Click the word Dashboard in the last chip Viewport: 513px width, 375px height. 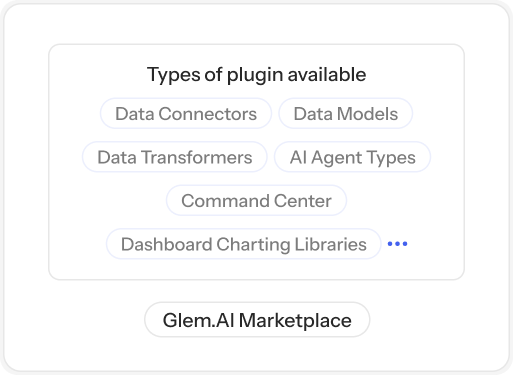pyautogui.click(x=167, y=244)
